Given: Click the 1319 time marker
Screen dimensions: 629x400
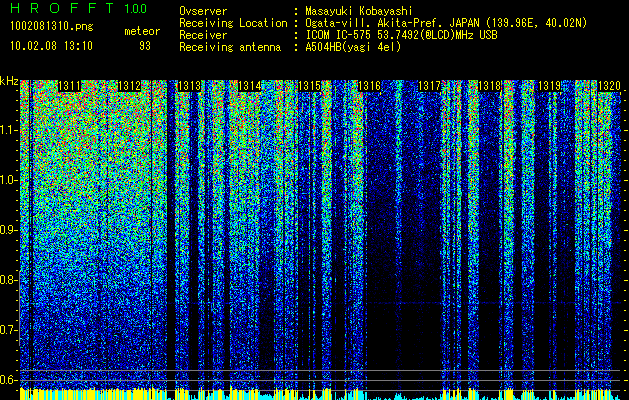Looking at the screenshot, I should (549, 86).
